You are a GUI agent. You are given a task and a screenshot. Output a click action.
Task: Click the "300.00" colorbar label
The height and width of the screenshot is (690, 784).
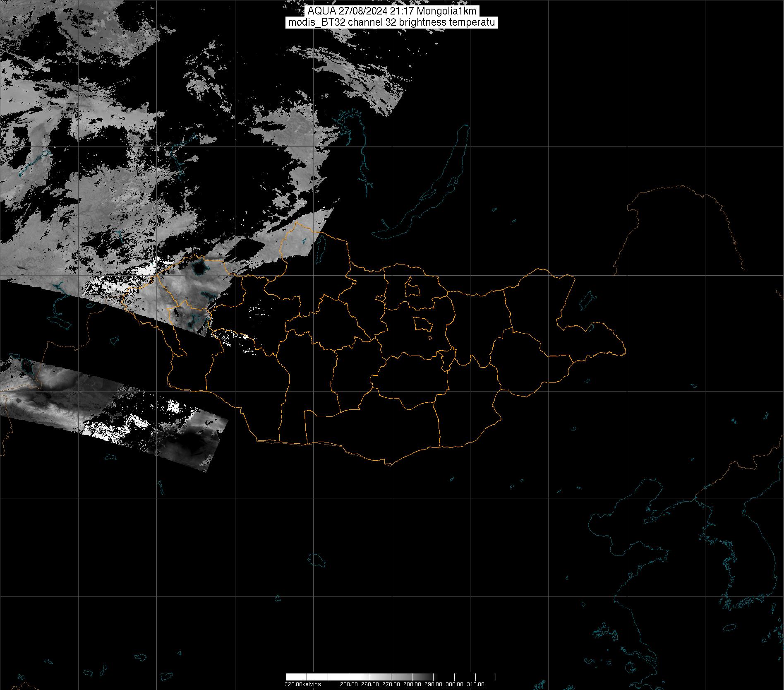pyautogui.click(x=454, y=684)
